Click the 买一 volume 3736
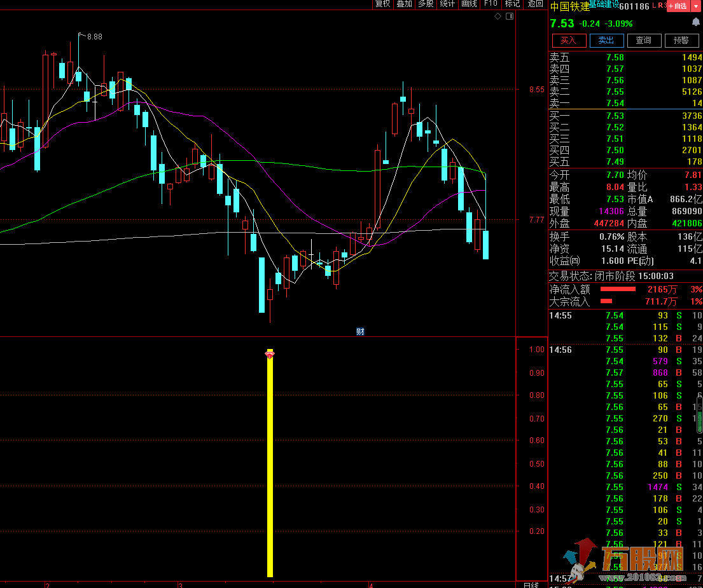This screenshot has width=703, height=588. (692, 116)
